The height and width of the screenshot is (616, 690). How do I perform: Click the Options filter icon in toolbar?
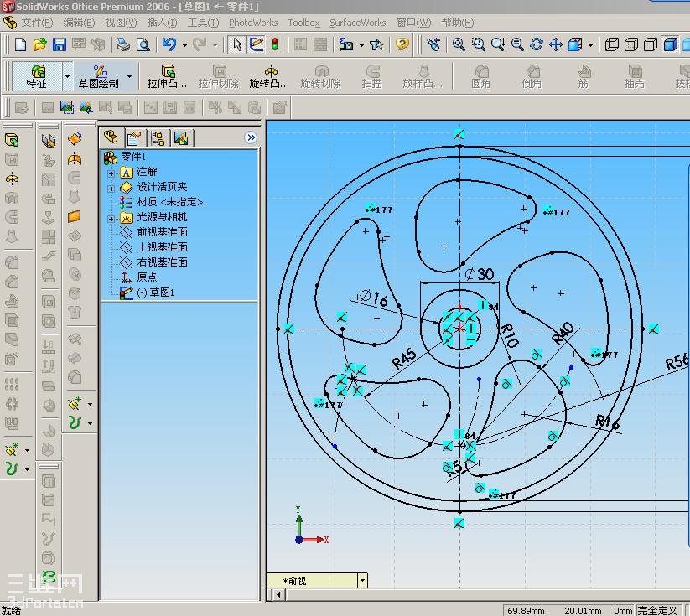(376, 44)
